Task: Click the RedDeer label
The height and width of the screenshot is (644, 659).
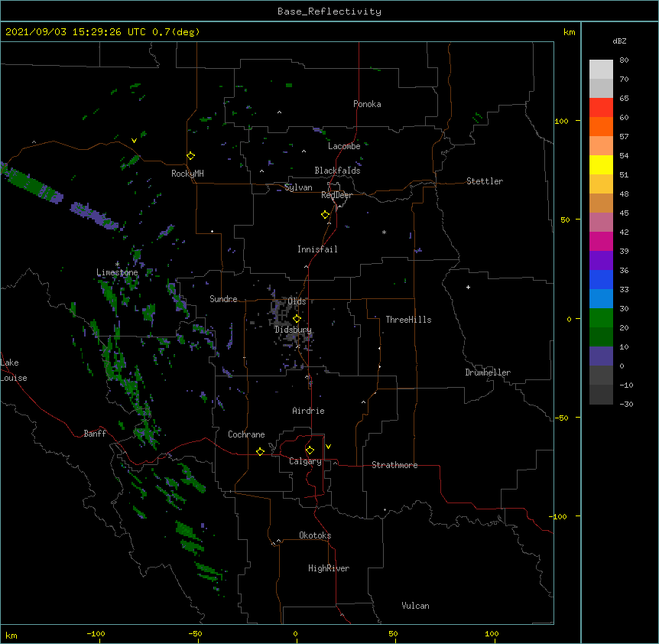Action: coord(336,195)
